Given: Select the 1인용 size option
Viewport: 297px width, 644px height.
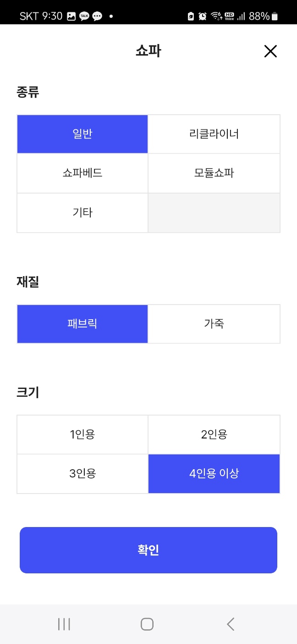Looking at the screenshot, I should pyautogui.click(x=82, y=434).
